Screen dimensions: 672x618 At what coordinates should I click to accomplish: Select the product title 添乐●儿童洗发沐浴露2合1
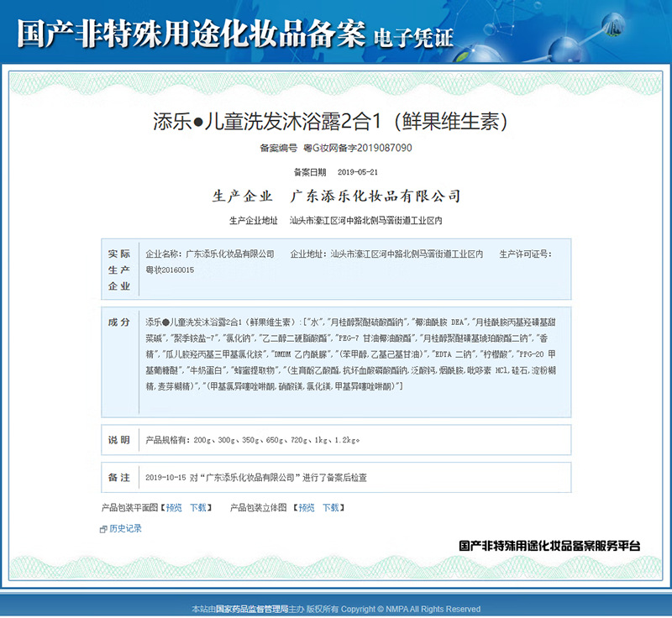click(x=266, y=122)
